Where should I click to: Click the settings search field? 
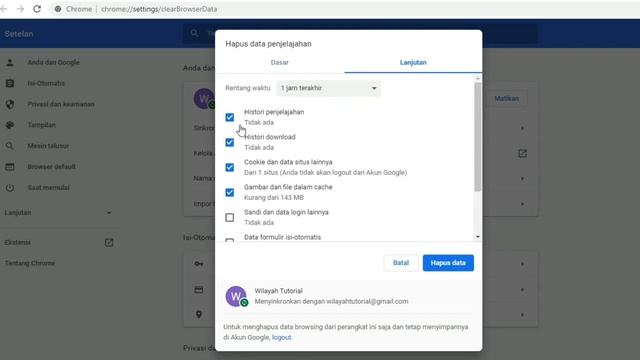point(360,33)
